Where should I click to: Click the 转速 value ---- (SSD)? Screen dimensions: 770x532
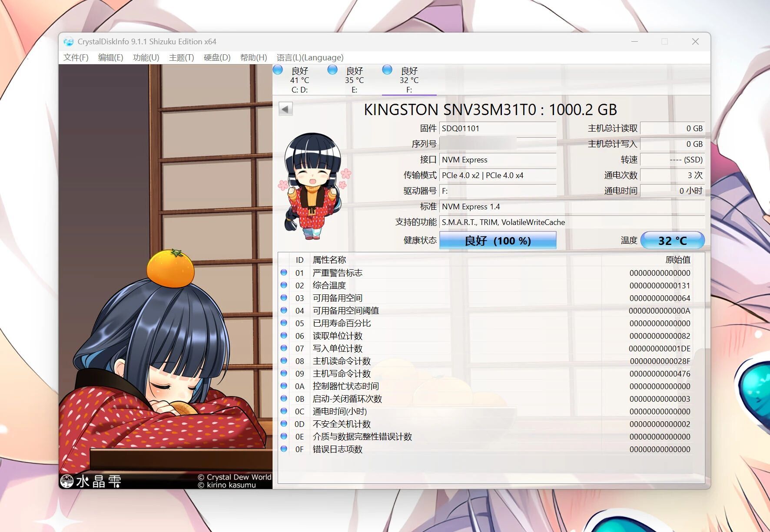[x=673, y=160]
